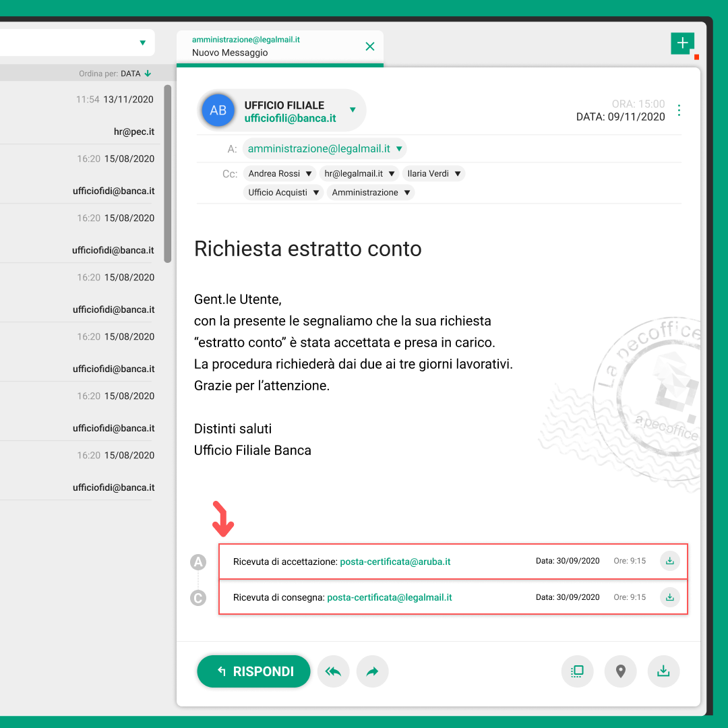728x728 pixels.
Task: Click the DATA: 09/11/2020 text
Action: (620, 117)
